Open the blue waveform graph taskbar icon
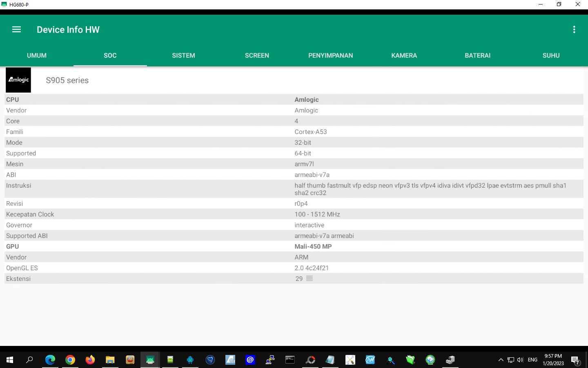The height and width of the screenshot is (368, 588). pos(370,360)
